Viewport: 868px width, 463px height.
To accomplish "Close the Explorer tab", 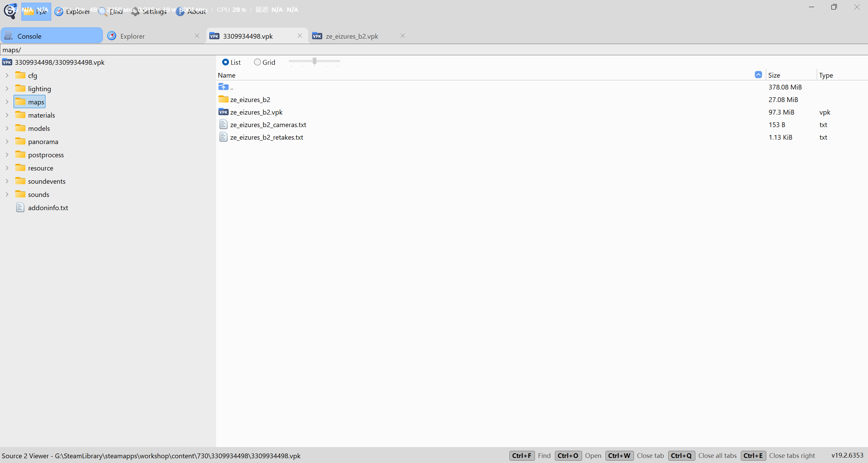I will click(x=197, y=36).
